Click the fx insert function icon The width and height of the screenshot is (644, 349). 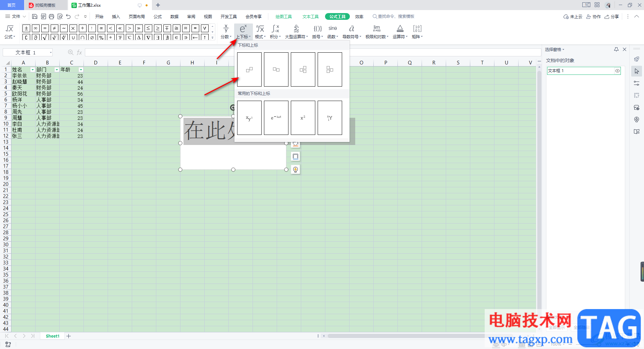79,52
